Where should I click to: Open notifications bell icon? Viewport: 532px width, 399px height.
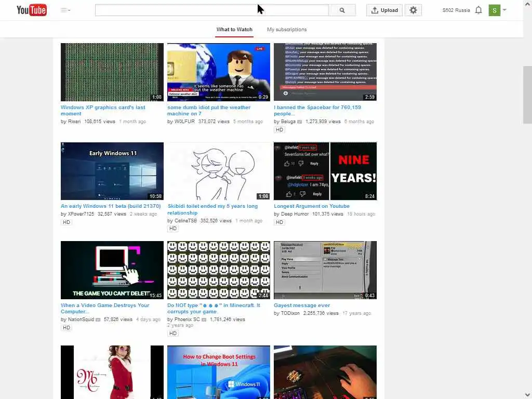pos(478,10)
